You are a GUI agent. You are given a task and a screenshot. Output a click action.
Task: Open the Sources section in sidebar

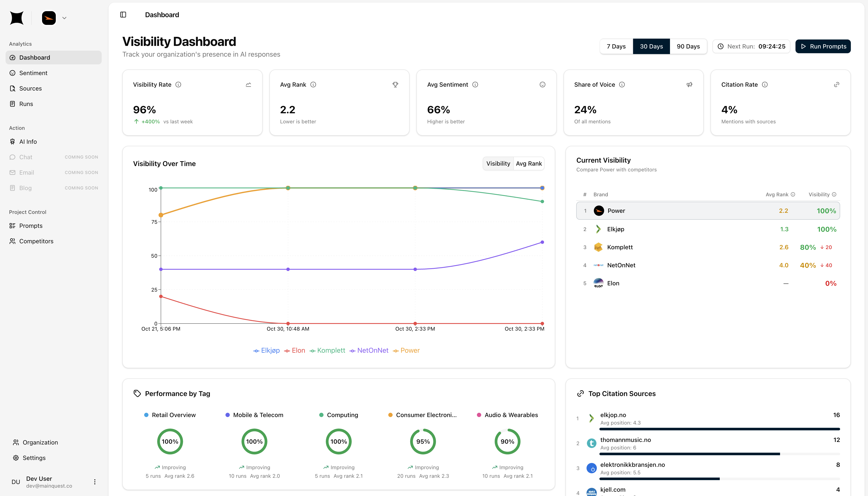[x=30, y=88]
